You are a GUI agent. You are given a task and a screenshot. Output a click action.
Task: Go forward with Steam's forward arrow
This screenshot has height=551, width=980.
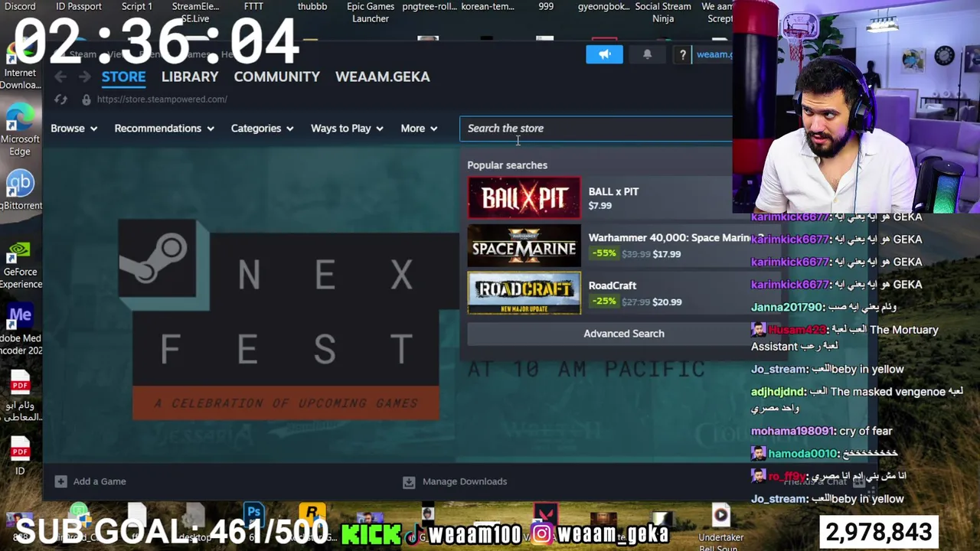click(85, 77)
